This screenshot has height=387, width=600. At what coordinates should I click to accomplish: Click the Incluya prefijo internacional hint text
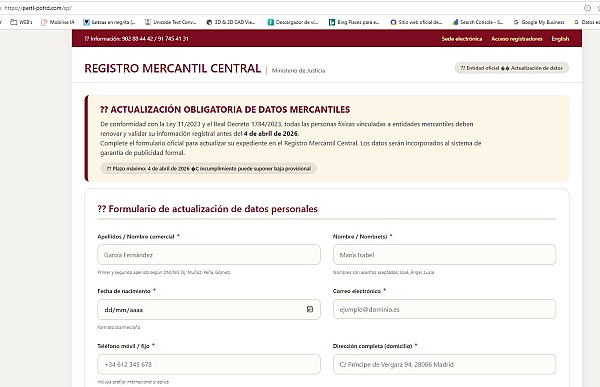[x=133, y=382]
